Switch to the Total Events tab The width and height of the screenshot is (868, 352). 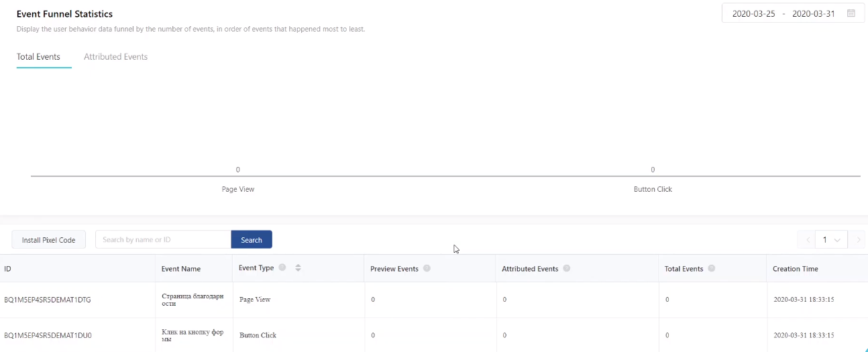pos(38,57)
